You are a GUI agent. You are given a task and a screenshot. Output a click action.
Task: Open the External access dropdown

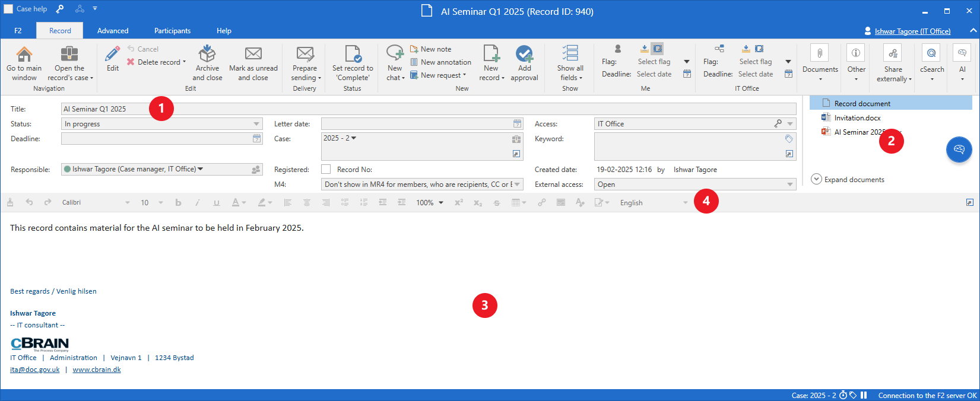789,184
